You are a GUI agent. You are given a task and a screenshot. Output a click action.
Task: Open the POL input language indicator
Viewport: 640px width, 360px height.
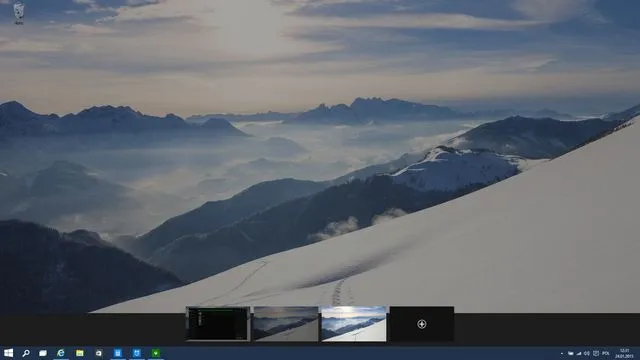pos(606,353)
